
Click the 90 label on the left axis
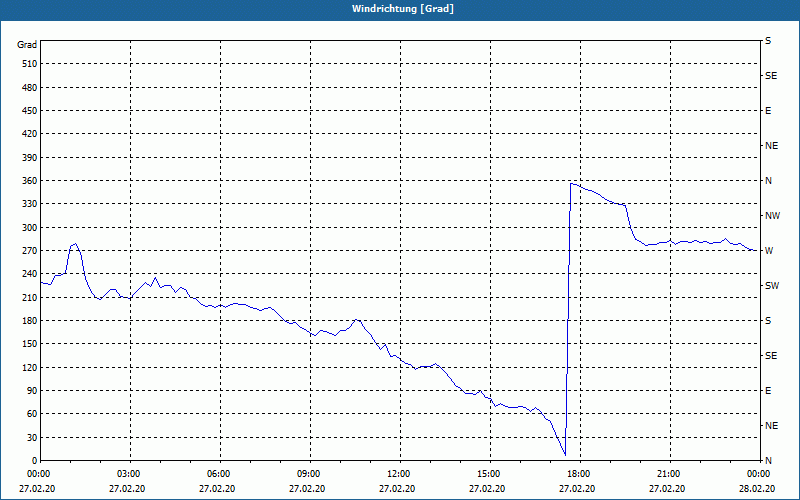pos(32,390)
